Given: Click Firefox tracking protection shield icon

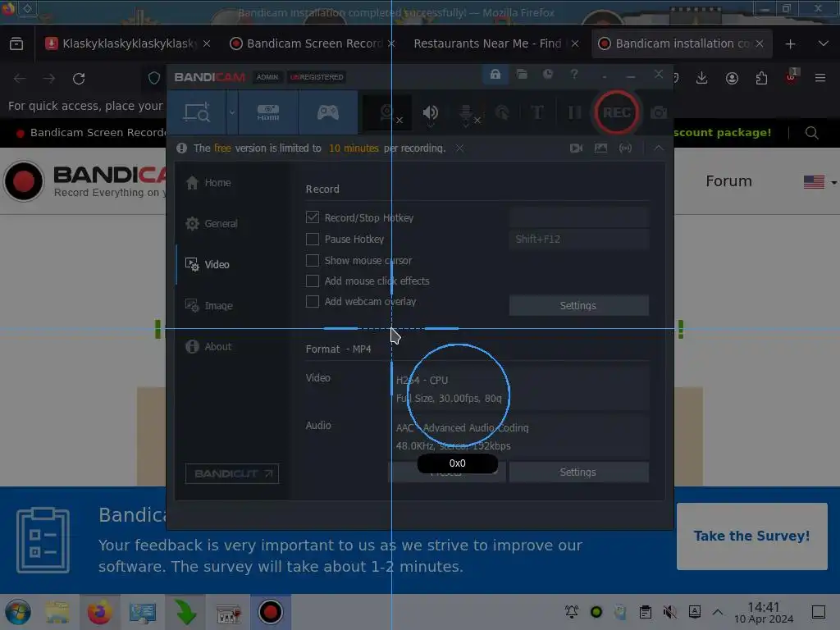Looking at the screenshot, I should click(x=154, y=78).
